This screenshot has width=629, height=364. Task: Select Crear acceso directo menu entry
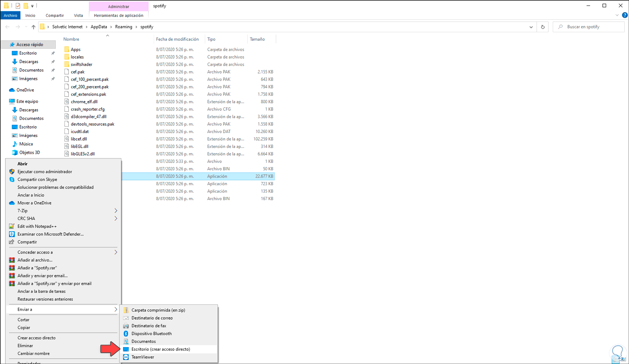(x=37, y=338)
